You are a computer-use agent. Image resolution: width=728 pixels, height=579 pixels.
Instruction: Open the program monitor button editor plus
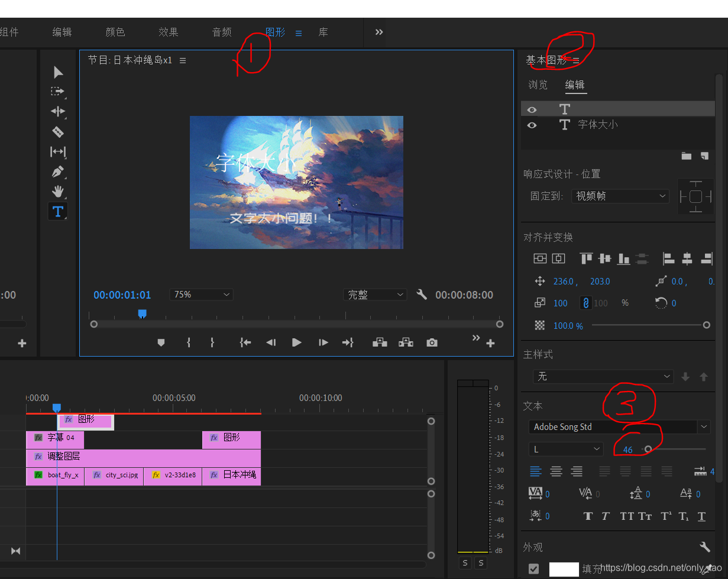[x=490, y=343]
